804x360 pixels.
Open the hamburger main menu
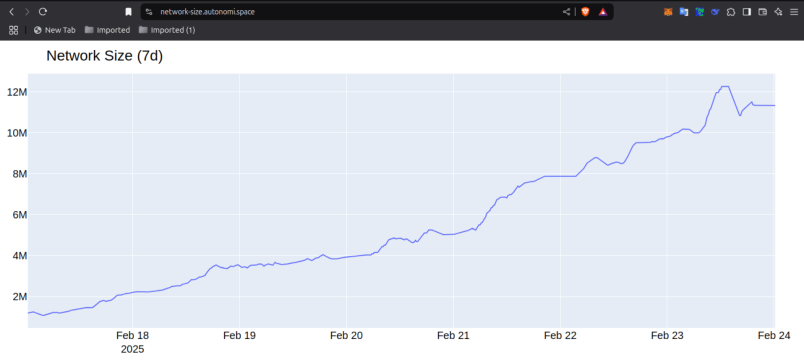tap(794, 12)
